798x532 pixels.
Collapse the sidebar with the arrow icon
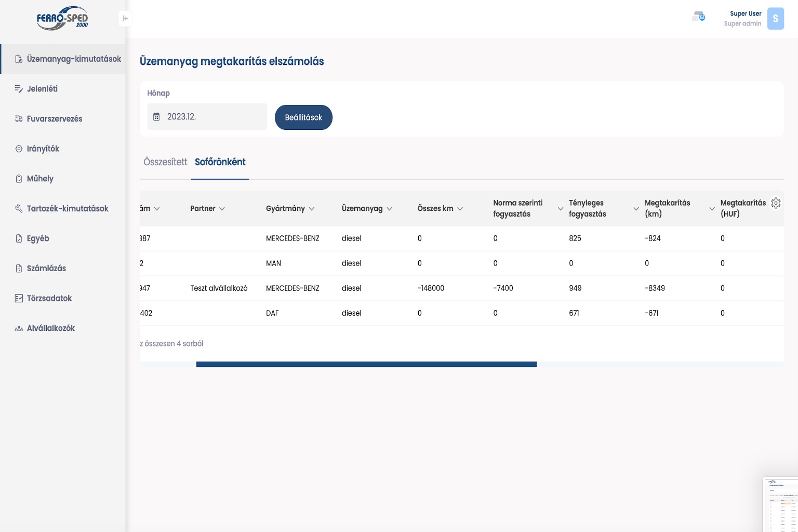tap(125, 18)
